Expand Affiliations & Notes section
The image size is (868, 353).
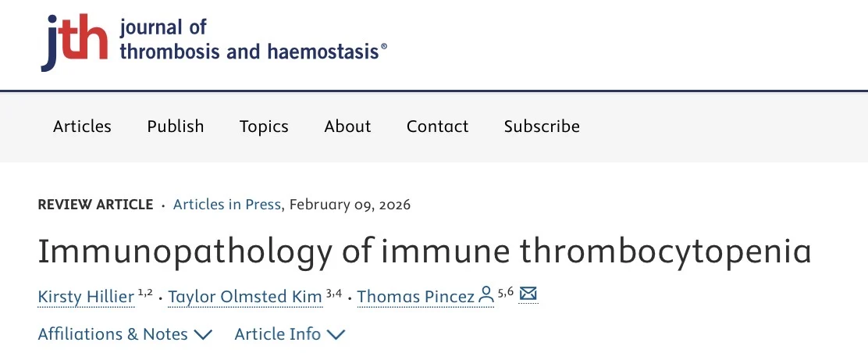tap(125, 334)
